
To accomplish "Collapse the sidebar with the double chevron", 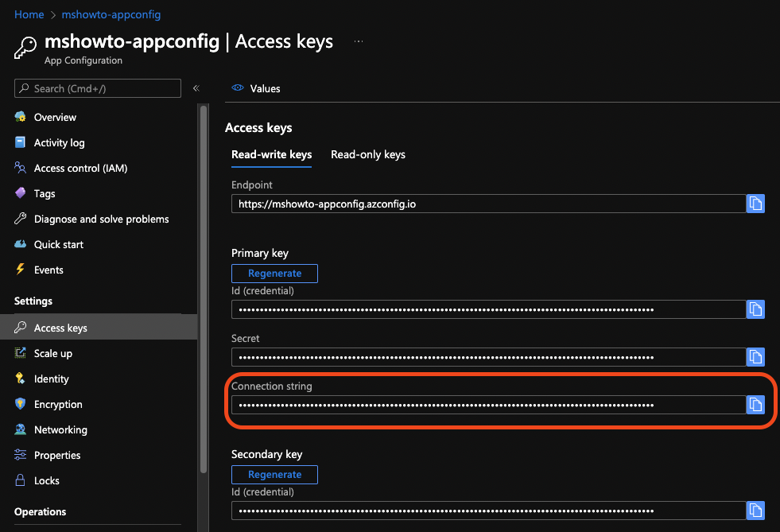I will tap(196, 88).
